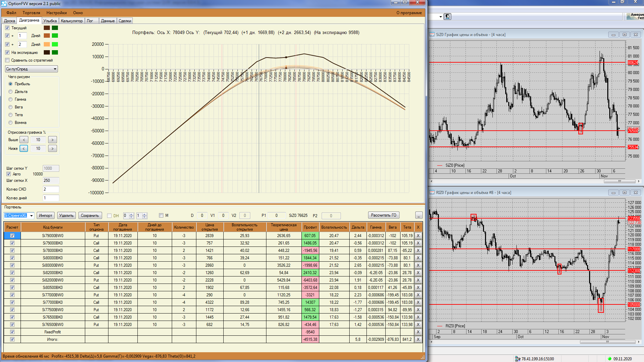Remove the Si76500BK0 Call row with X
The height and width of the screenshot is (362, 644).
418,317
